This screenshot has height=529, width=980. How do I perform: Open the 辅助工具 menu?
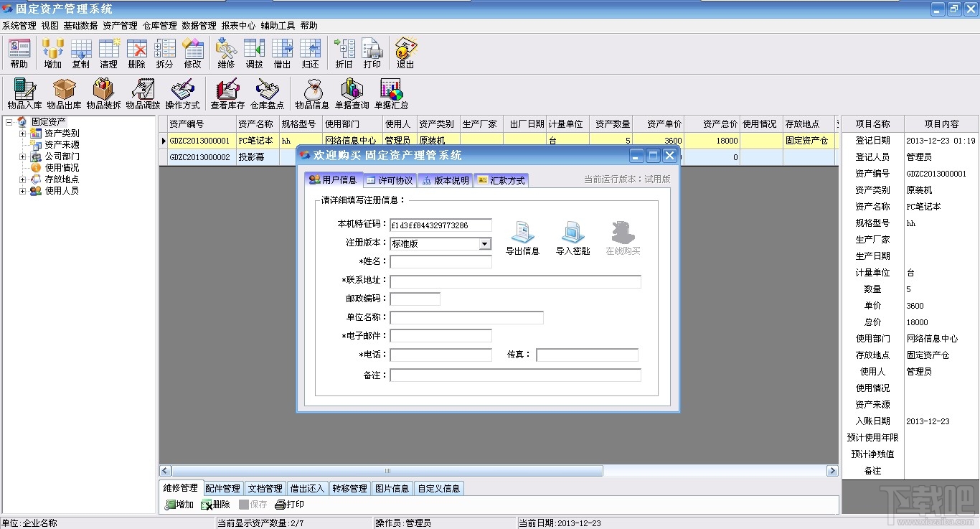tap(278, 25)
